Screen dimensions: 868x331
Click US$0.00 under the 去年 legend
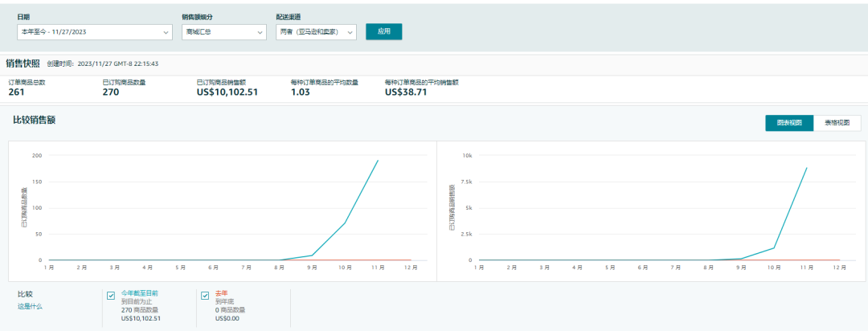(x=227, y=318)
